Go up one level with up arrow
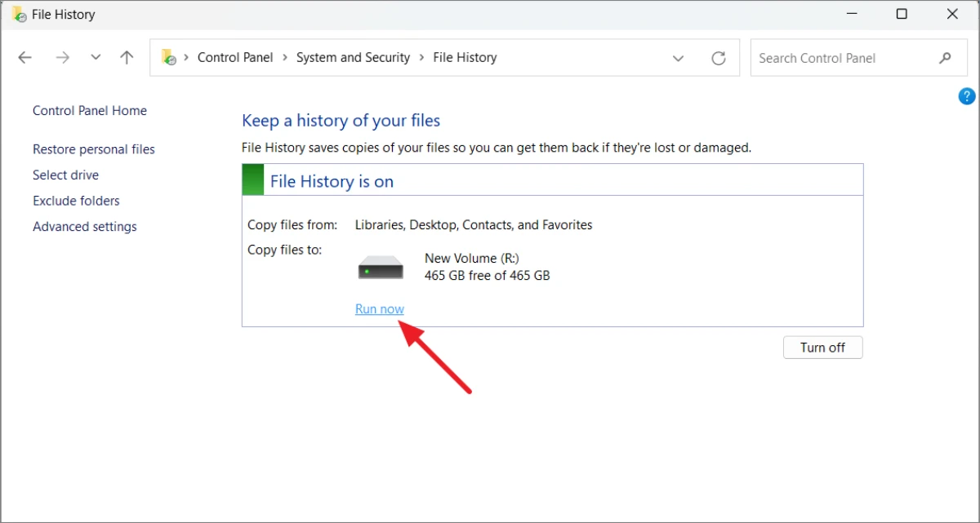Screen dimensions: 980x523 click(127, 58)
